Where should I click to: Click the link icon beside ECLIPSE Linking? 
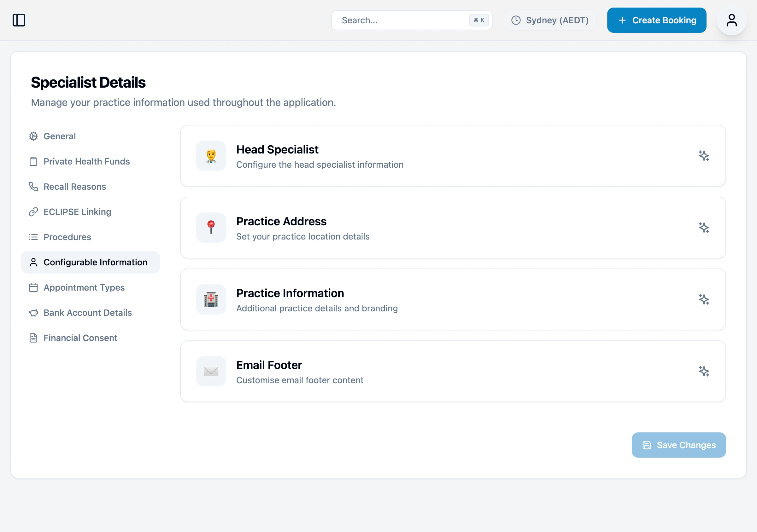[33, 212]
